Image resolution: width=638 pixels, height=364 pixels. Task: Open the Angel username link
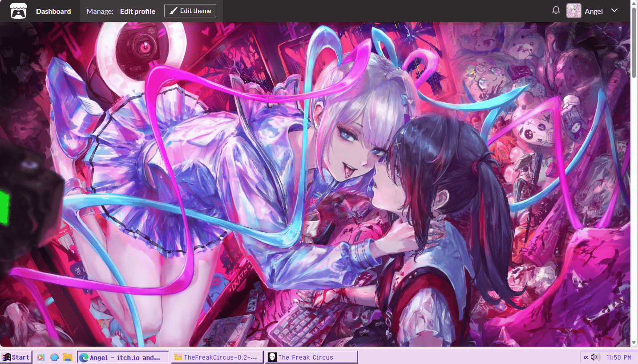pyautogui.click(x=594, y=12)
